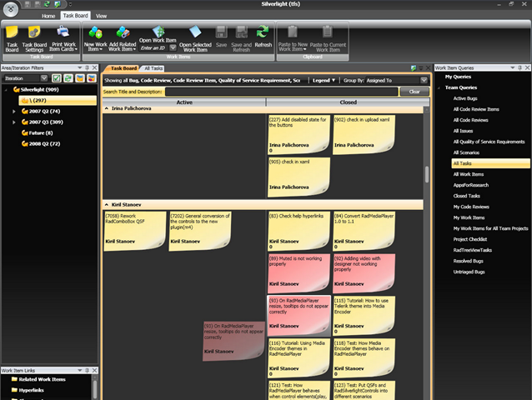The image size is (532, 400).
Task: Click the Save floppy disk icon
Action: 221,32
